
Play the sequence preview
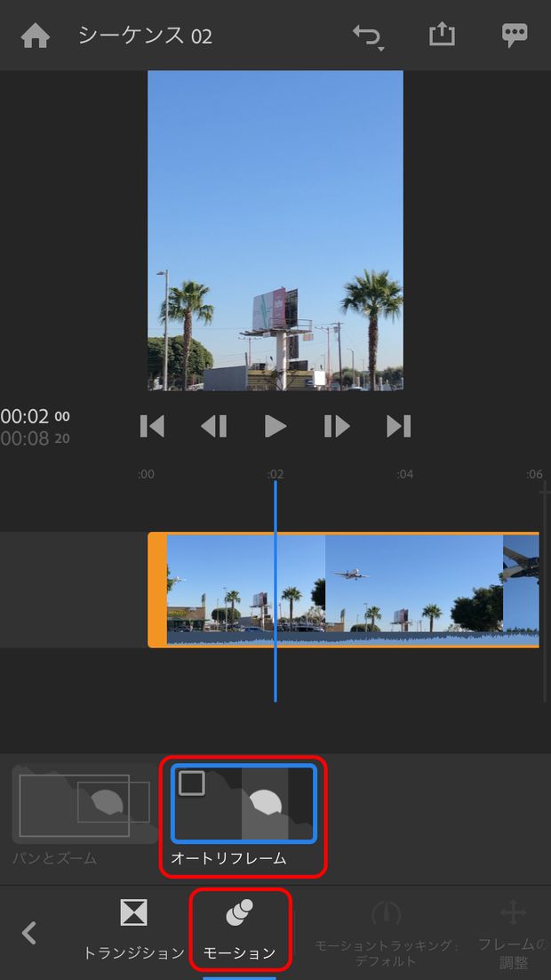click(x=275, y=427)
